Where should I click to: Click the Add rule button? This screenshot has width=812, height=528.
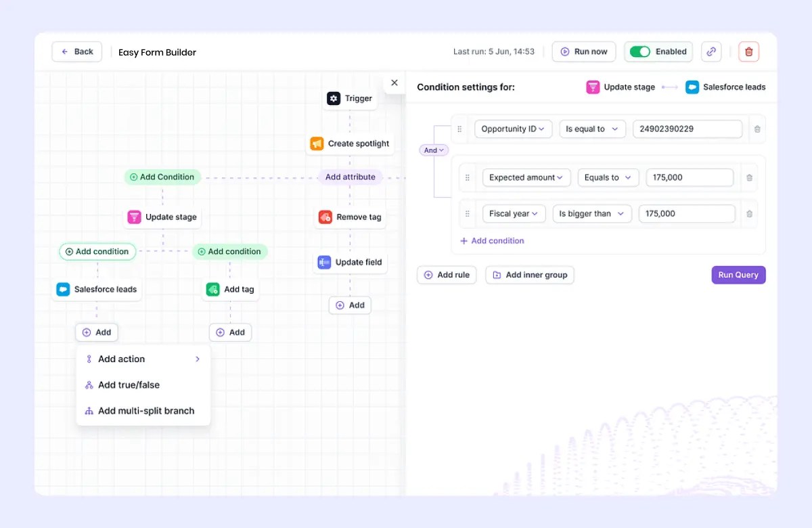pyautogui.click(x=447, y=275)
